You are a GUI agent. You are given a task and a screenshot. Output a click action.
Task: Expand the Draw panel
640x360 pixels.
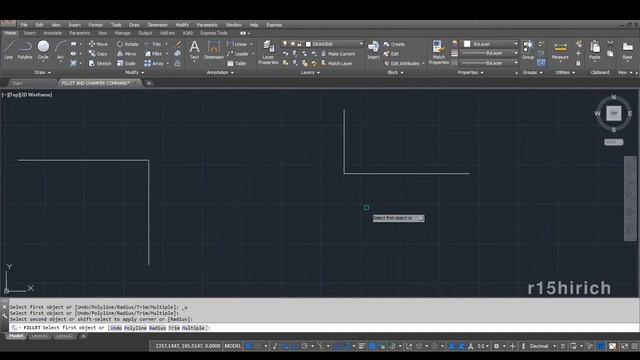pyautogui.click(x=42, y=73)
